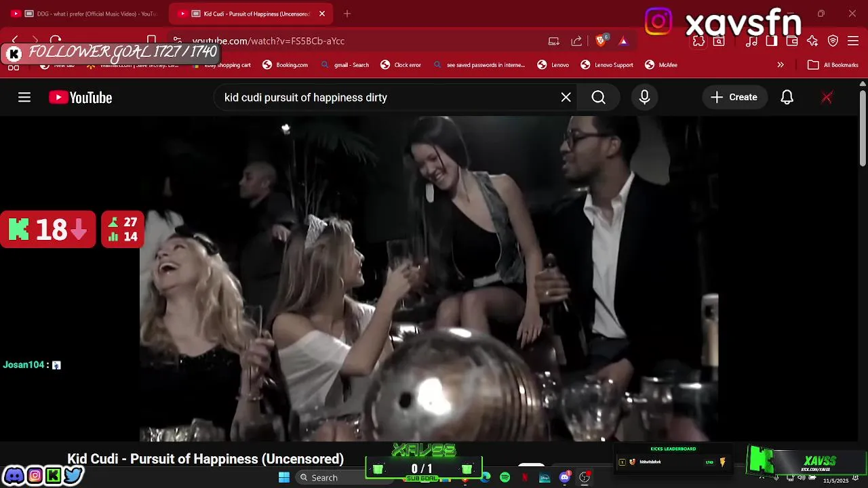Select the youtube.com address bar URL
The width and height of the screenshot is (868, 488).
269,41
